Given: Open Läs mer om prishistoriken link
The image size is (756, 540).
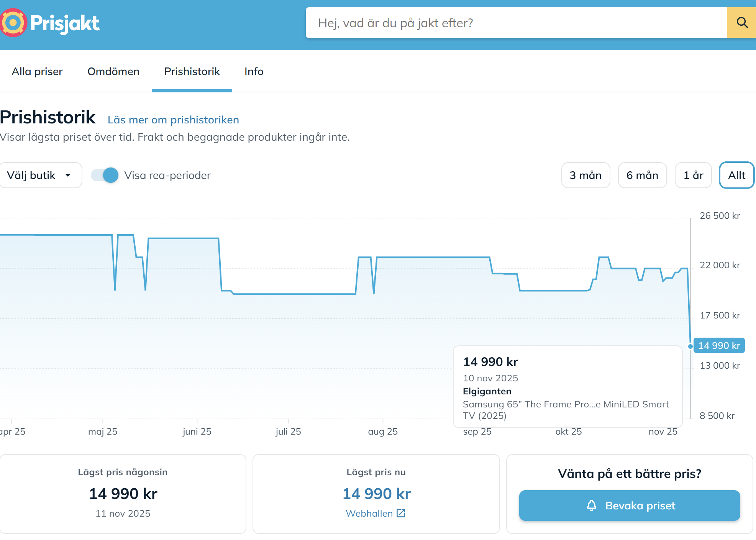Looking at the screenshot, I should click(173, 120).
